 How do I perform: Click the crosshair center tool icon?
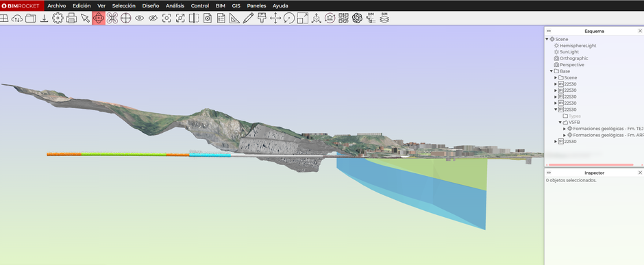point(125,18)
